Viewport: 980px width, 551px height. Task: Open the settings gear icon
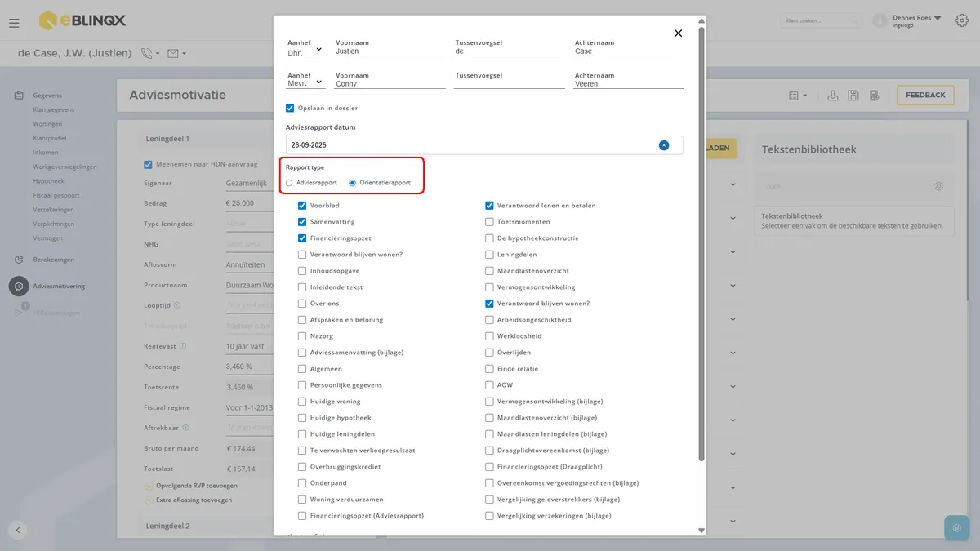pyautogui.click(x=962, y=20)
